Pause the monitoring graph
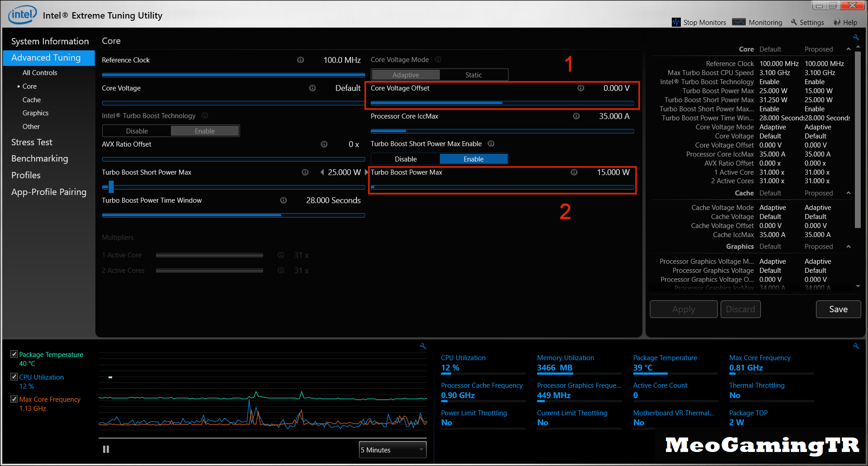The width and height of the screenshot is (868, 466). pyautogui.click(x=106, y=449)
